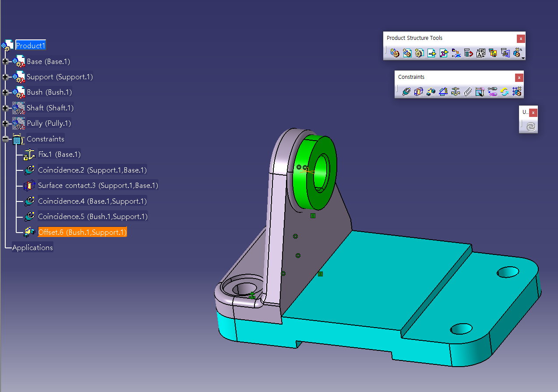Screen dimensions: 558x392
Task: Insert an Existing Component
Action: tap(432, 53)
